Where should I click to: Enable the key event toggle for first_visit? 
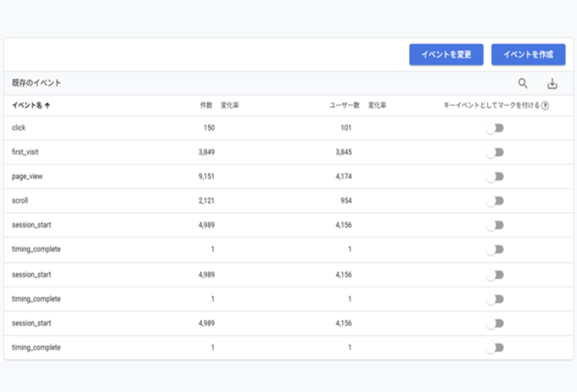[x=495, y=153]
